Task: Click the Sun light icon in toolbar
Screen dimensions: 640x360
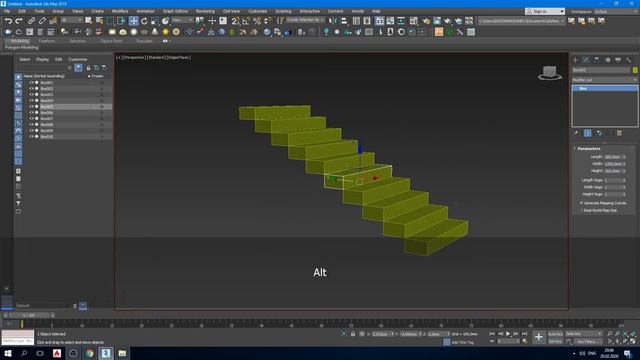Action: 165,32
